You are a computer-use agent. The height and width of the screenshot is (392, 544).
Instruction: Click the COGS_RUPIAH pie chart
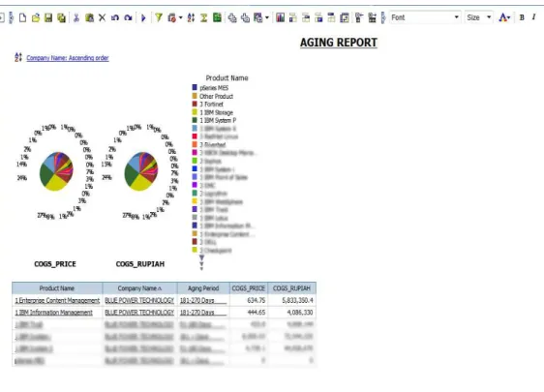pyautogui.click(x=141, y=171)
